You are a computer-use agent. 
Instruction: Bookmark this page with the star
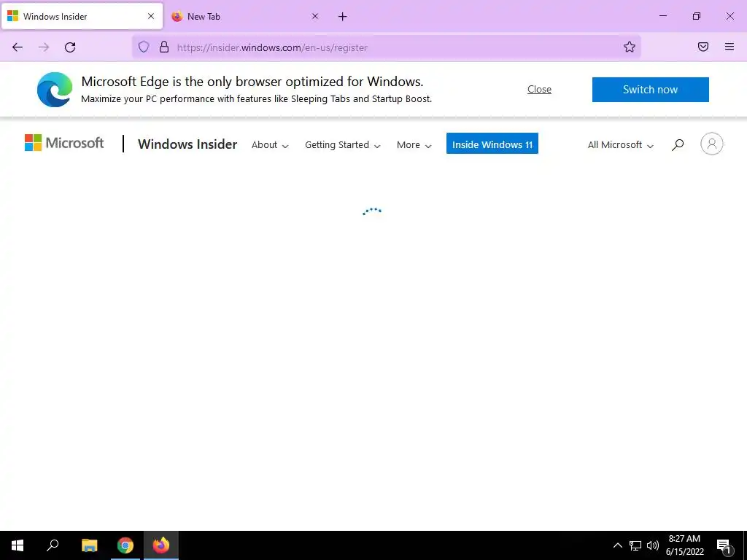tap(630, 47)
